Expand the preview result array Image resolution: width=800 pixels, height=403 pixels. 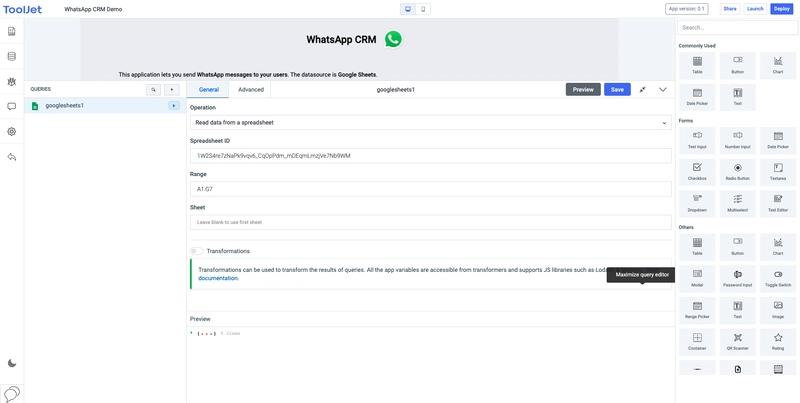tap(191, 333)
